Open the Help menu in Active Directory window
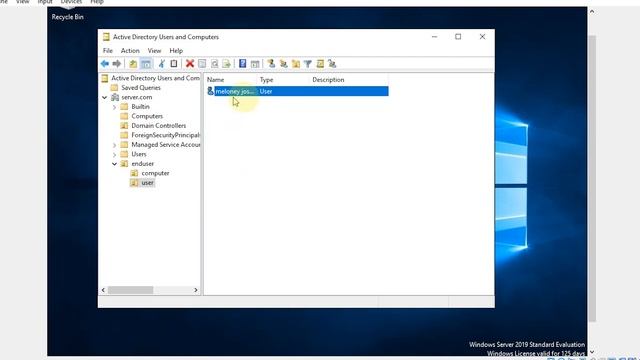 pyautogui.click(x=176, y=51)
